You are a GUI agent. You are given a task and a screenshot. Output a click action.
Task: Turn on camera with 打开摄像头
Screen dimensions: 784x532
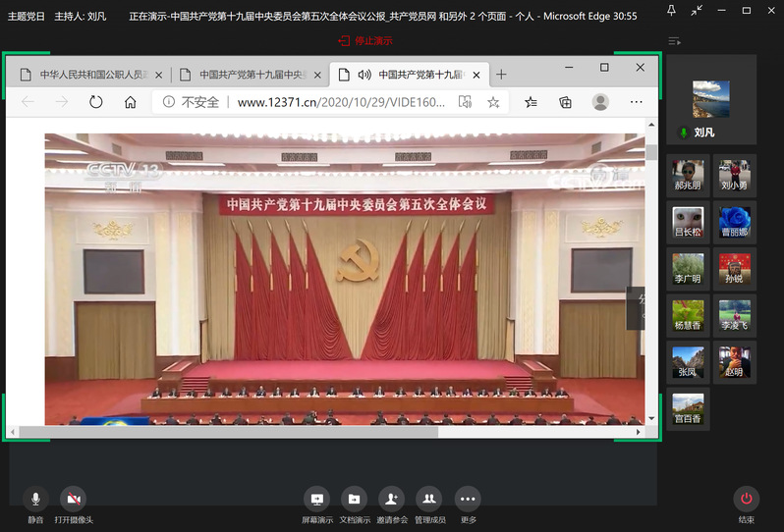[73, 499]
